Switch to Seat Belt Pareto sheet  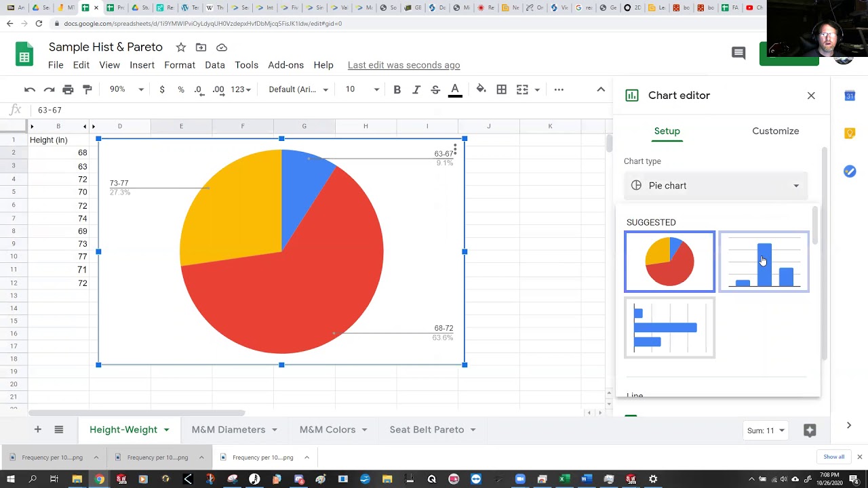[427, 430]
